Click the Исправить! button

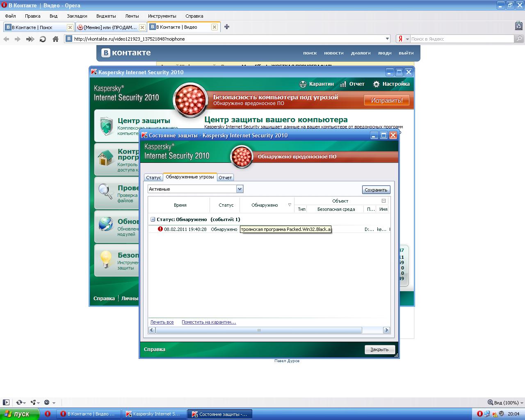point(387,100)
